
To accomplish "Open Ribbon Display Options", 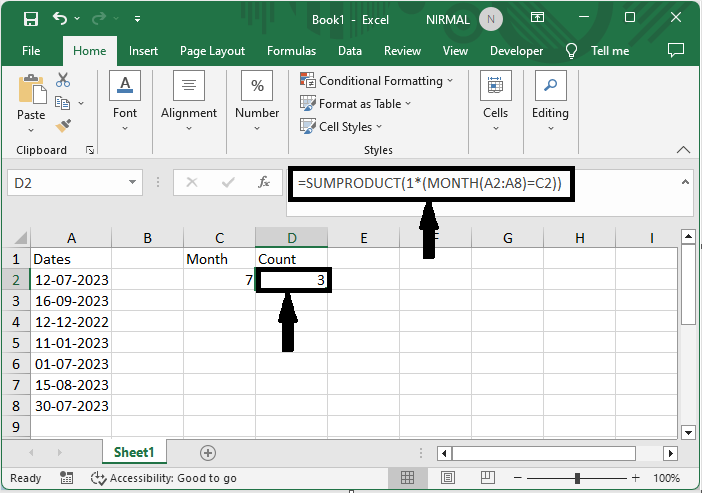I will coord(537,17).
